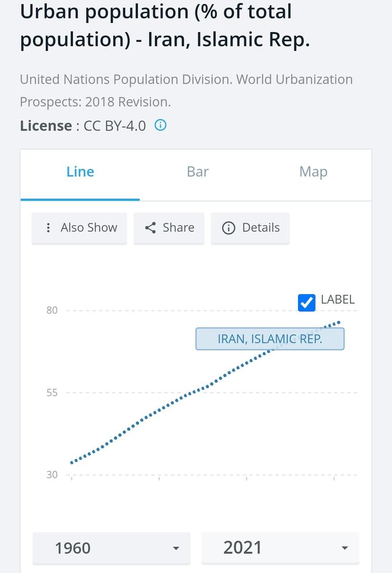Uncheck the LABEL checkbox
392x573 pixels.
point(307,302)
